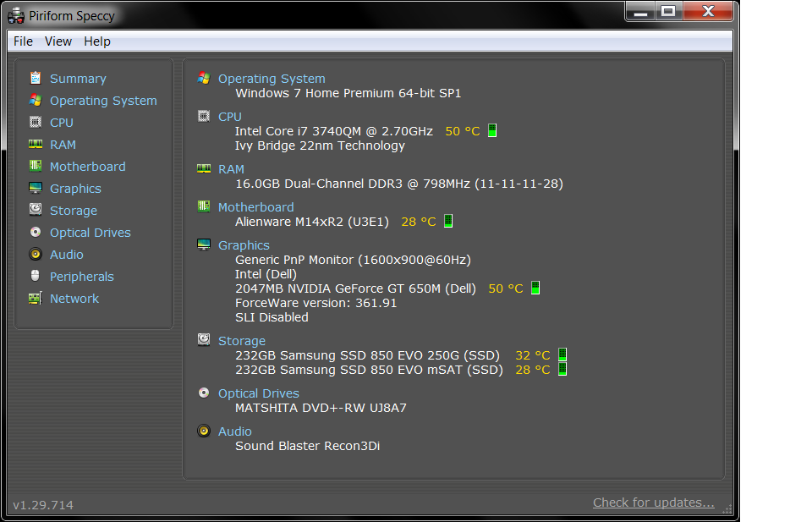
Task: Maximize the Speccy window
Action: [668, 11]
